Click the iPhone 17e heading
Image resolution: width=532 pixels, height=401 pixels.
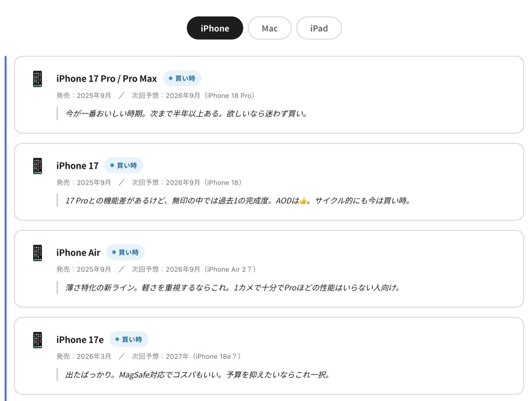80,340
